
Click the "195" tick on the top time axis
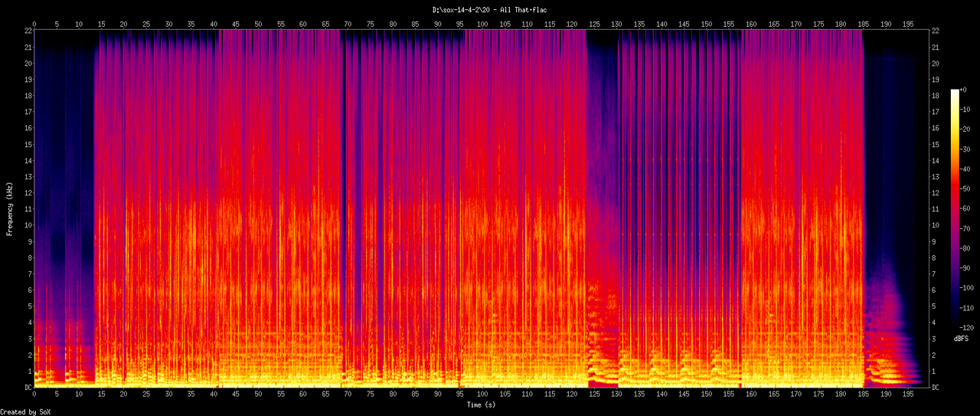(x=908, y=24)
